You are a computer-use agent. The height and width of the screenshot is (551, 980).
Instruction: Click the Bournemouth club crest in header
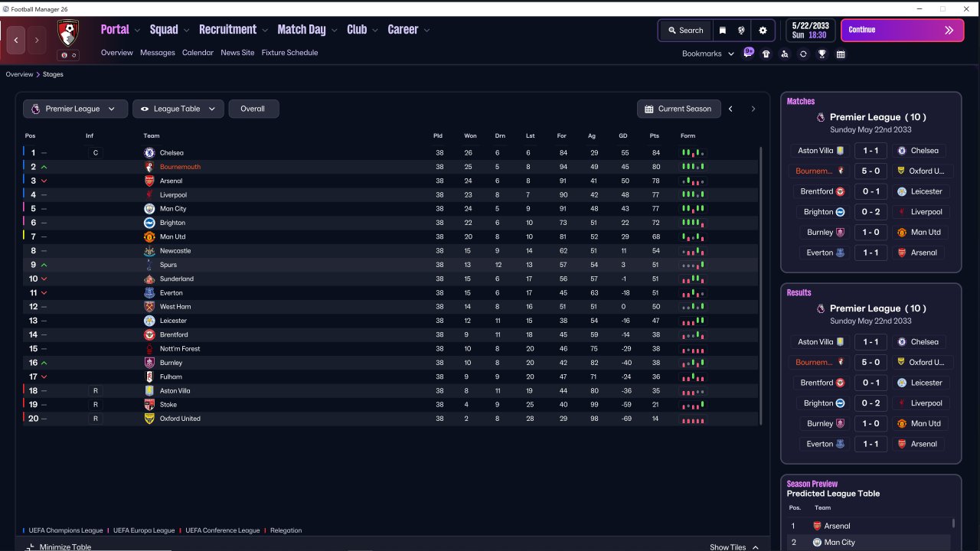point(68,33)
